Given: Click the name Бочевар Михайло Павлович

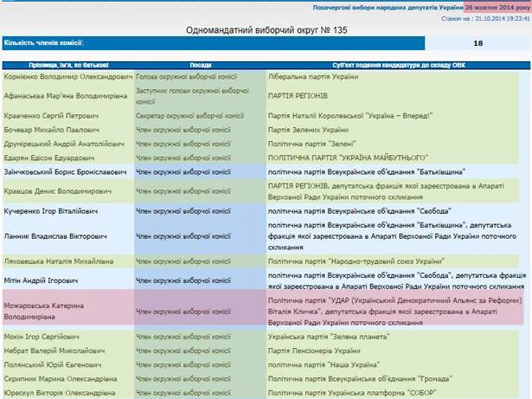Looking at the screenshot, I should pos(51,130).
